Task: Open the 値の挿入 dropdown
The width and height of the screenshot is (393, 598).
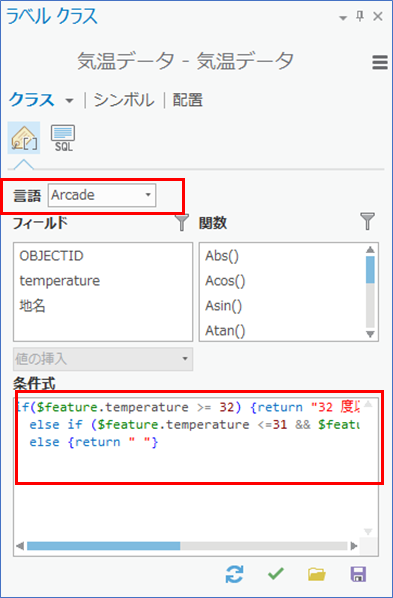Action: 103,359
